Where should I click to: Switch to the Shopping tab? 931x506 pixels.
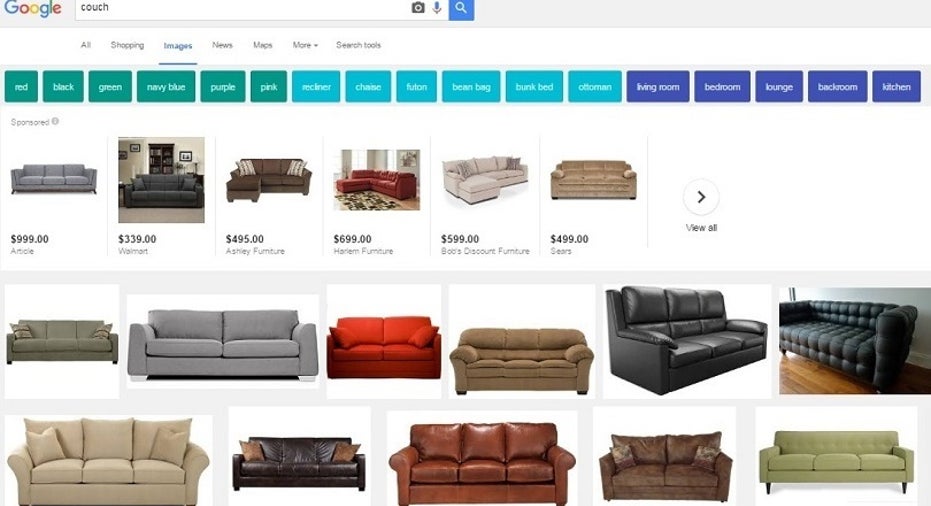[127, 45]
